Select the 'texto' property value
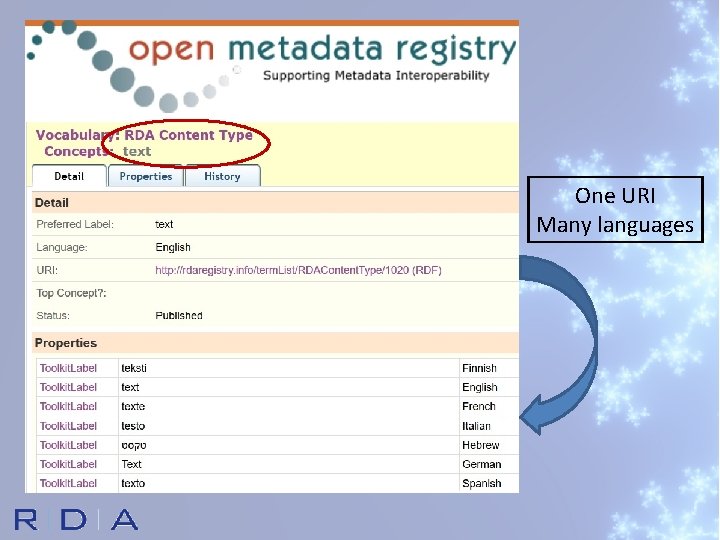 tap(133, 484)
